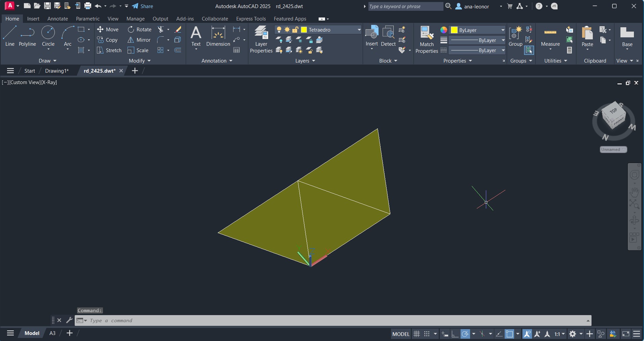Open the Tetraedro layer dropdown

pos(359,30)
